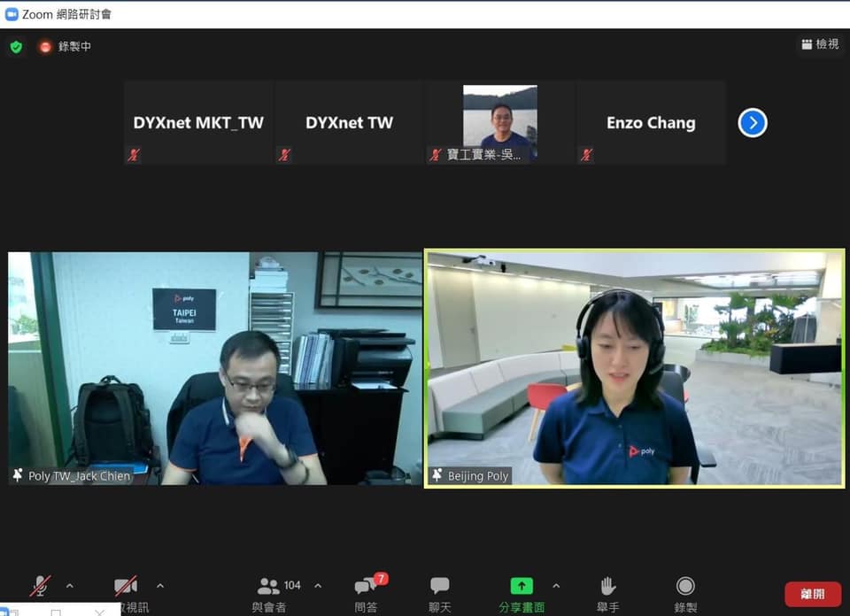Viewport: 850px width, 616px height.
Task: Click the Beijing Poly name label
Action: [x=477, y=475]
